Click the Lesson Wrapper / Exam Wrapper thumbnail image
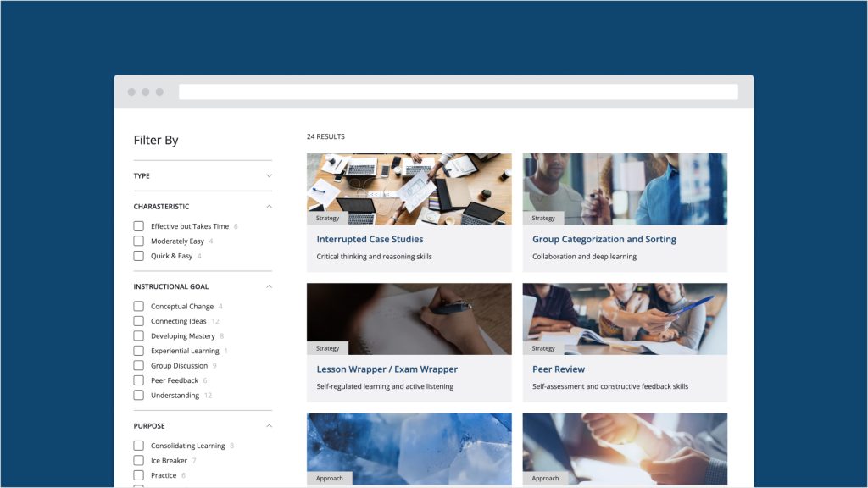 [x=409, y=319]
